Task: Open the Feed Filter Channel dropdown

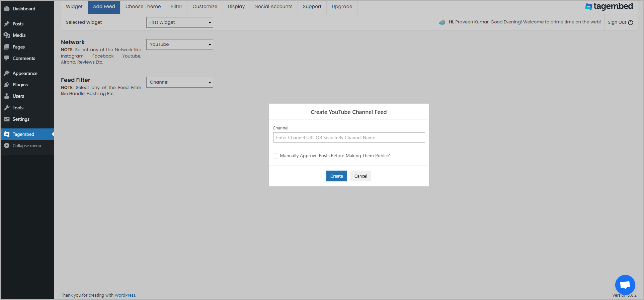Action: (180, 82)
